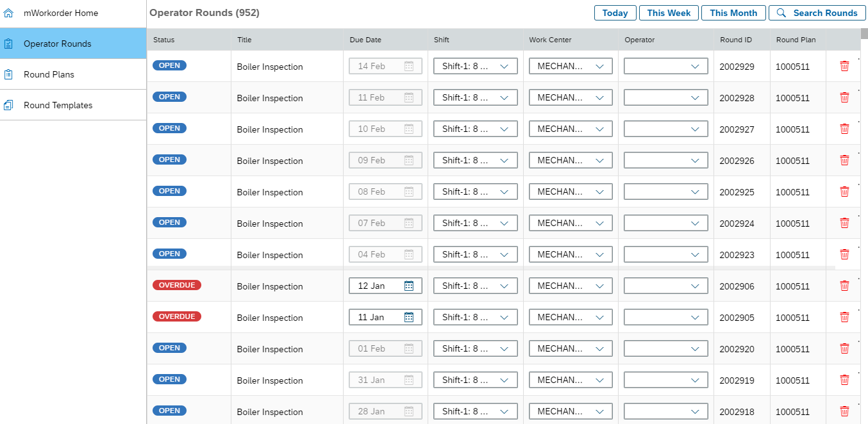Open calendar picker for 12 Jan due date
Viewport: 868px width, 424px height.
pos(409,286)
